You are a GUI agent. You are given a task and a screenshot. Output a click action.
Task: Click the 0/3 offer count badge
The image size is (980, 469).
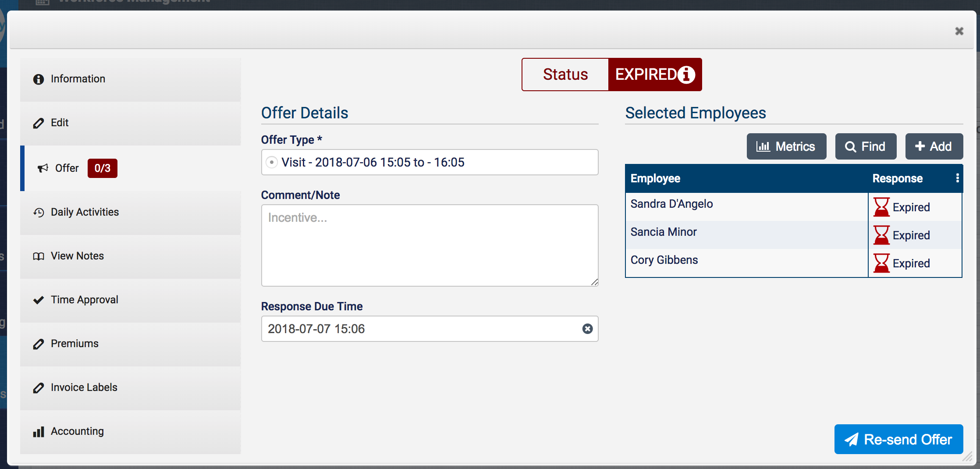coord(102,168)
